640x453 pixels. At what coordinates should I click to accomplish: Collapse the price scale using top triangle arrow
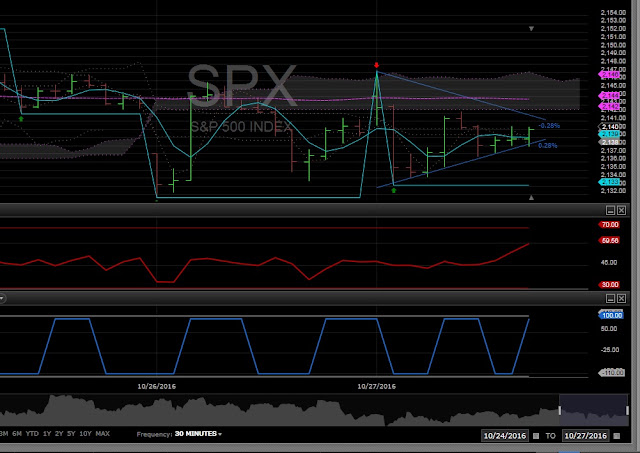[x=531, y=29]
